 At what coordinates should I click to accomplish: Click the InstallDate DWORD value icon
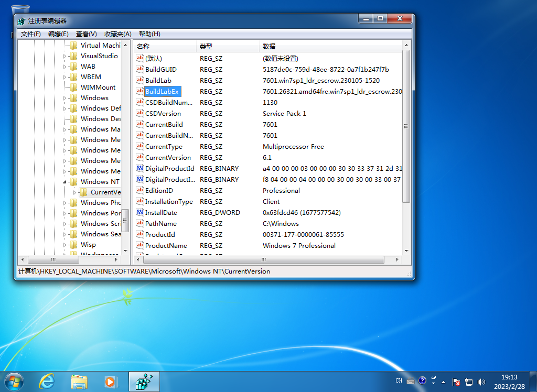(x=139, y=212)
